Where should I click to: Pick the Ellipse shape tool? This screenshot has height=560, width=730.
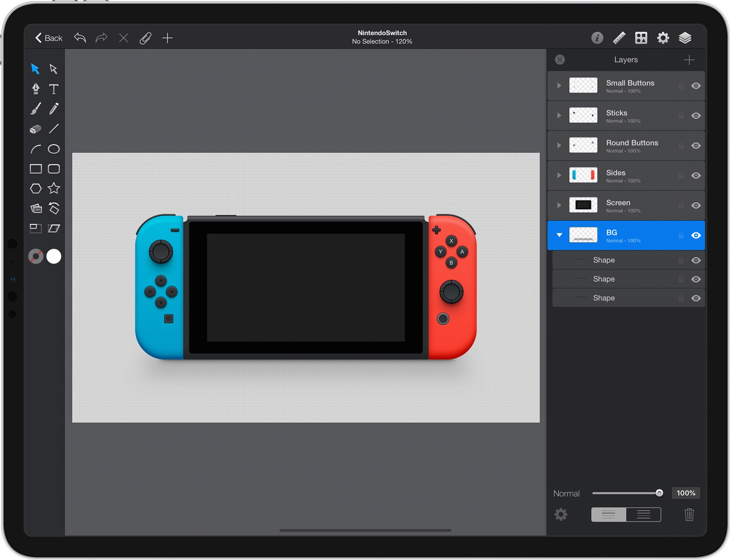click(x=54, y=149)
